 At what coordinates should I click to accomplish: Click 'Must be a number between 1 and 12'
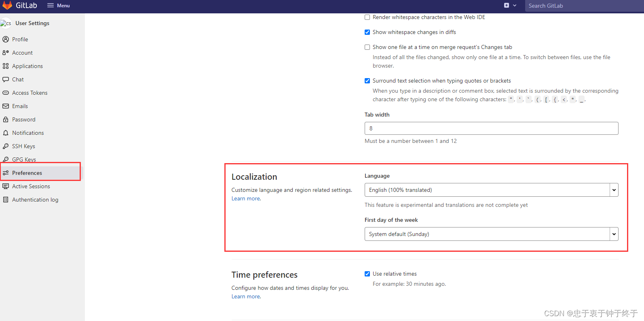click(410, 141)
